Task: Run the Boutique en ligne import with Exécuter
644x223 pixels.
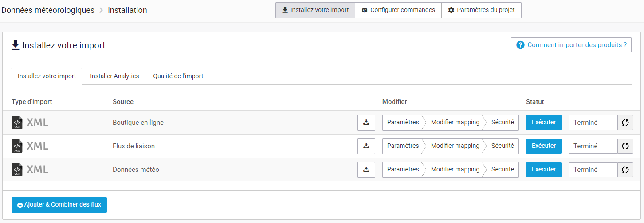Action: pos(544,123)
